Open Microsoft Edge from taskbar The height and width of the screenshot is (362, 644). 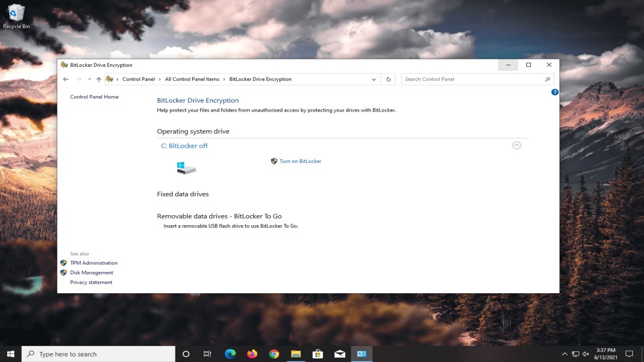230,354
